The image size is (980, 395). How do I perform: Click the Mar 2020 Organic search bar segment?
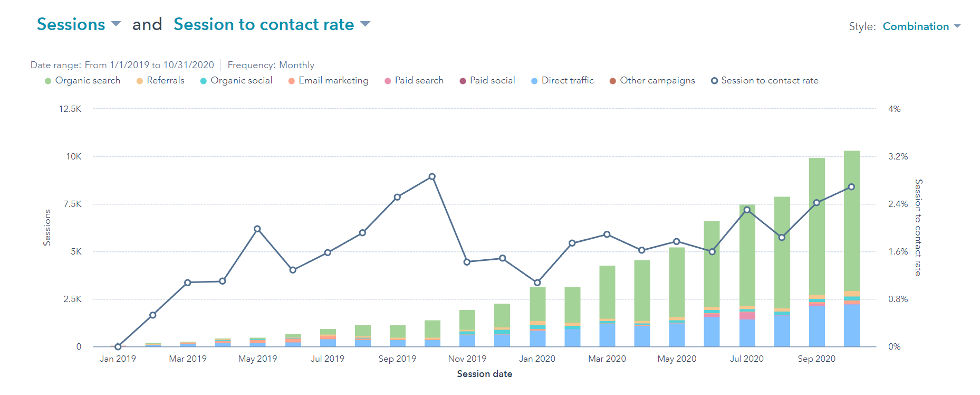point(607,290)
